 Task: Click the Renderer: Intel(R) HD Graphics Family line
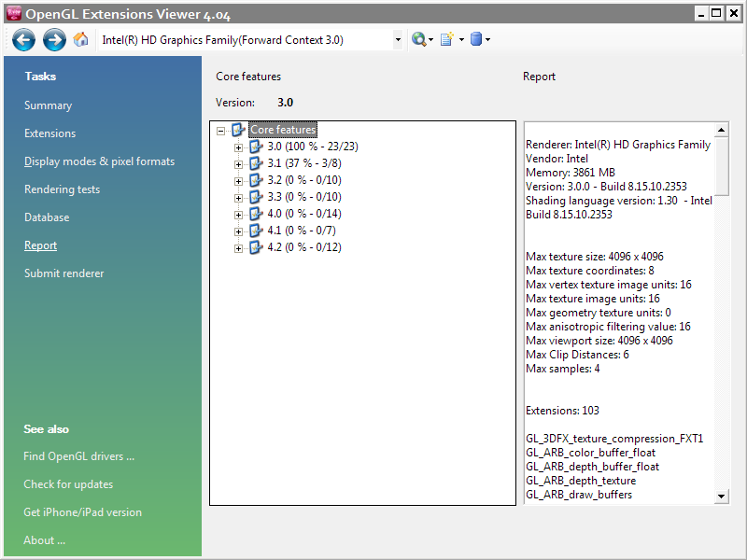tap(618, 145)
